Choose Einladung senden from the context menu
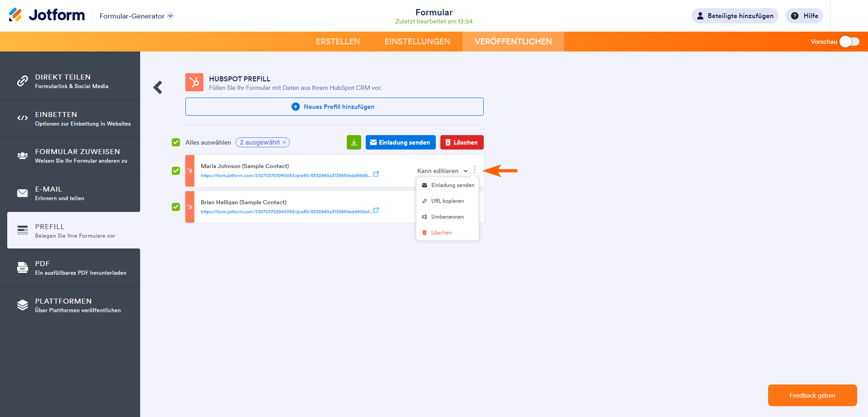 click(448, 185)
